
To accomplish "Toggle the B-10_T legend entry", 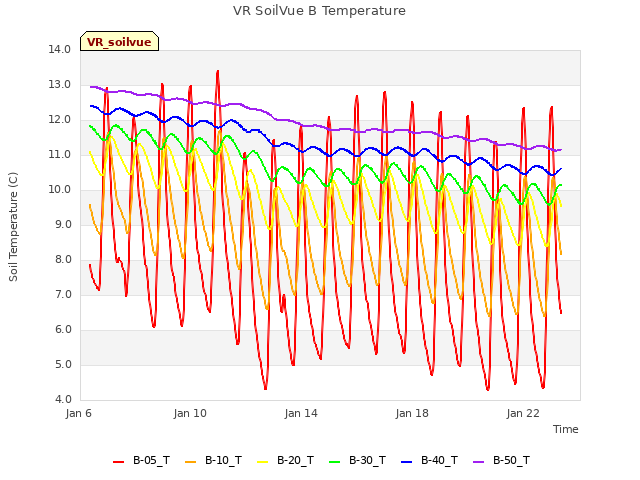I will click(x=213, y=460).
